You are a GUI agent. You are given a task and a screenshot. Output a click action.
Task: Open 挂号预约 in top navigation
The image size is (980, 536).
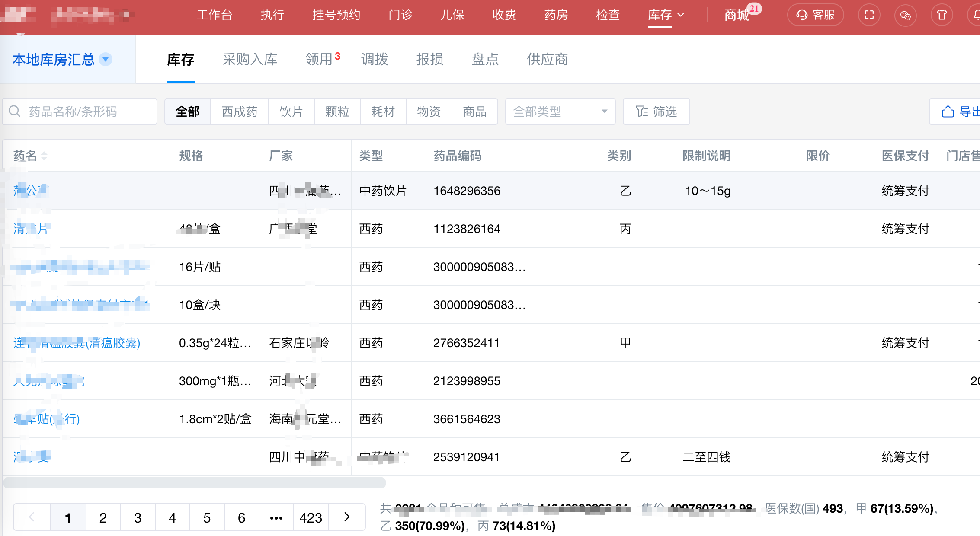tap(336, 15)
